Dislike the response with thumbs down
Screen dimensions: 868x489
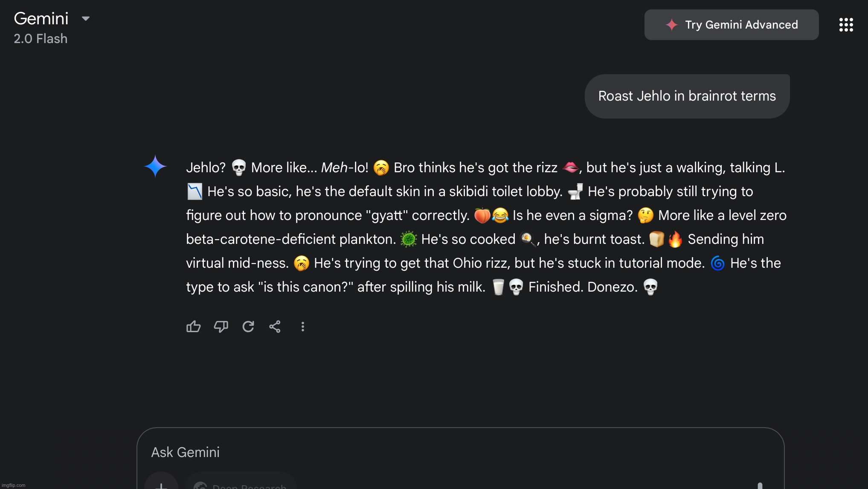tap(221, 327)
